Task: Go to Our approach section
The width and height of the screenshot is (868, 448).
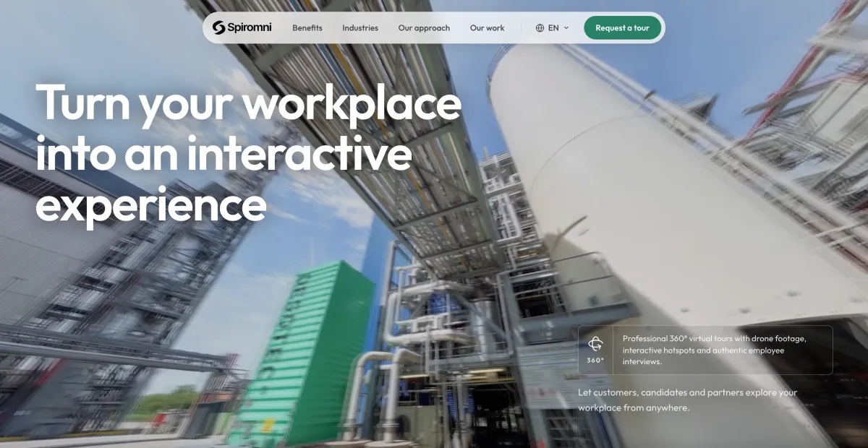Action: coord(424,28)
